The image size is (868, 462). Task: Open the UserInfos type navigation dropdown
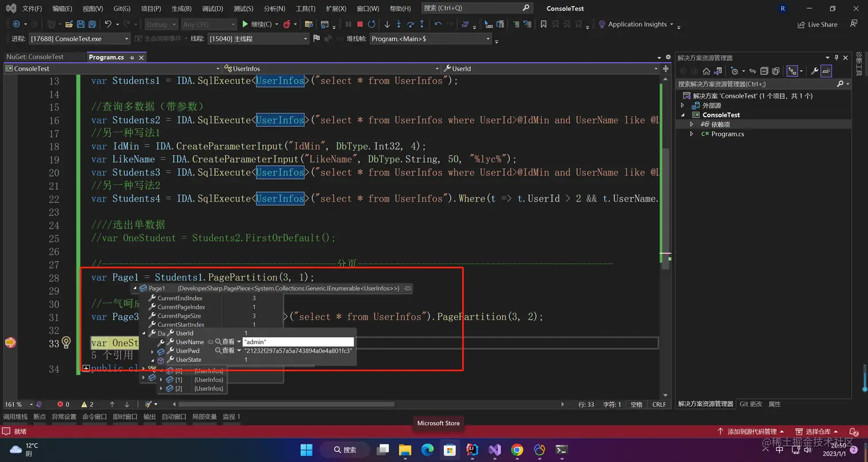click(332, 68)
